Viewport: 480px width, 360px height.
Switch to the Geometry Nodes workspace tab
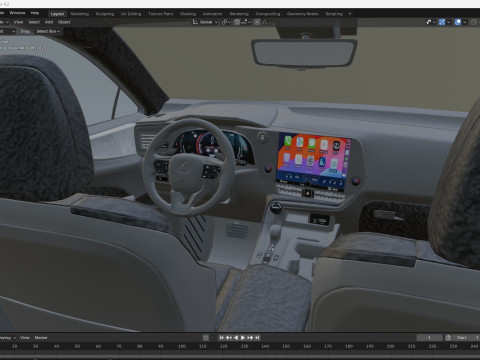click(x=302, y=14)
